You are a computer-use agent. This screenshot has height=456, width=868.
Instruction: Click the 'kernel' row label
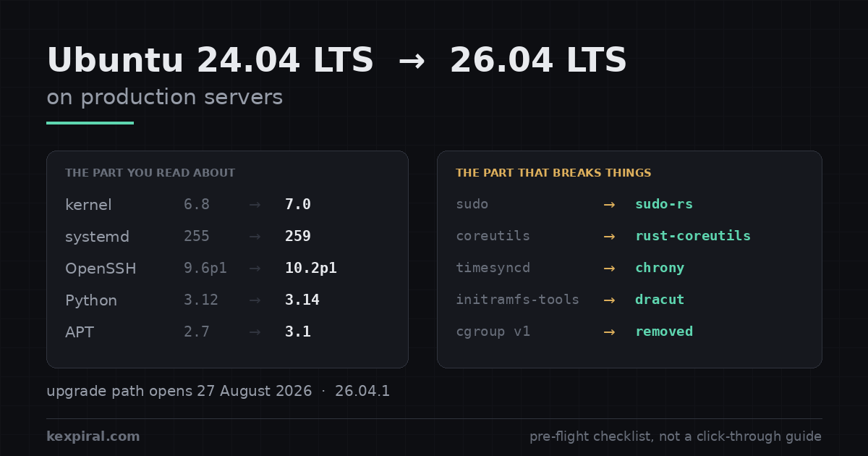(88, 205)
